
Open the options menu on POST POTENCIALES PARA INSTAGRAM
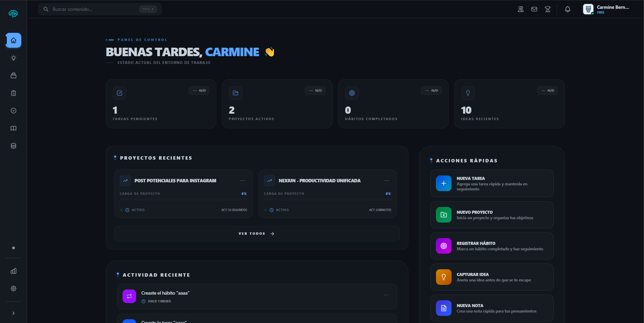pos(243,180)
